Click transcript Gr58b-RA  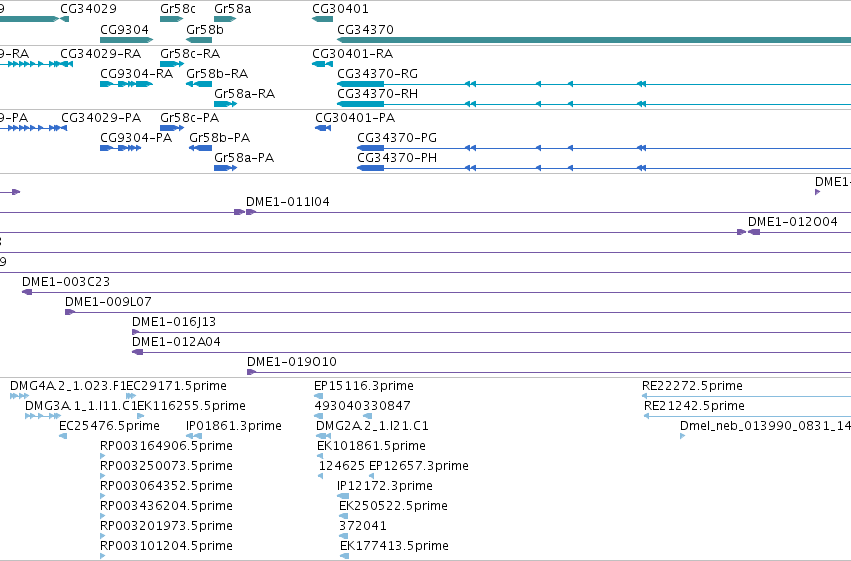(x=217, y=74)
